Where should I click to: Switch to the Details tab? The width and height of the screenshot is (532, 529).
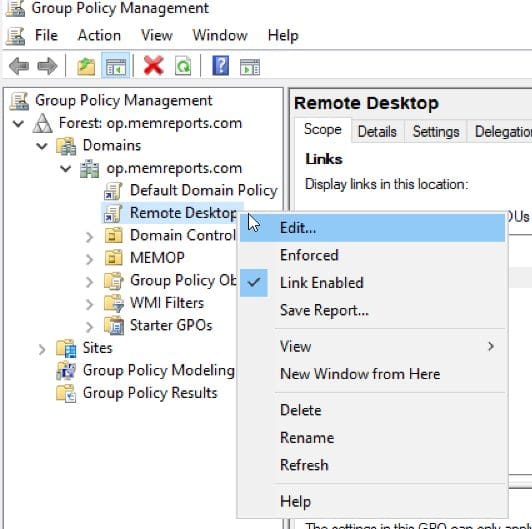[x=377, y=131]
